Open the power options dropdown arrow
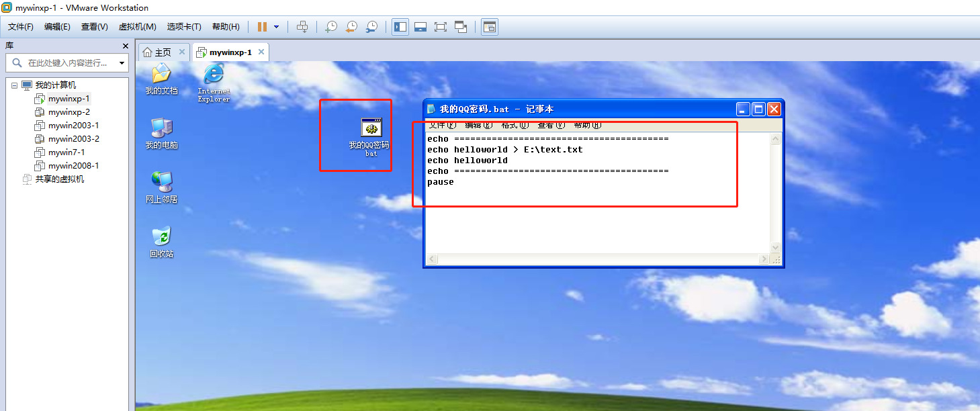Screen dimensions: 980x411 click(x=276, y=27)
